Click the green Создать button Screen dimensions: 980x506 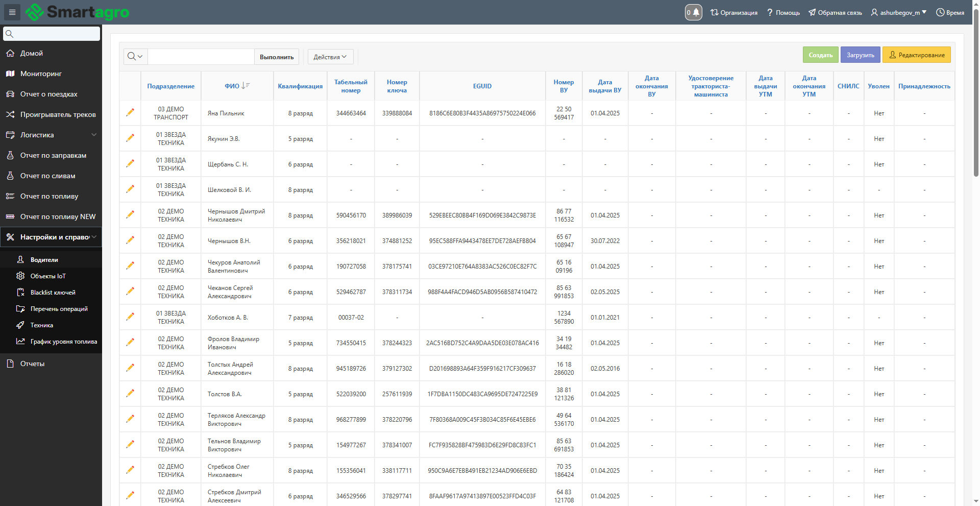tap(820, 55)
